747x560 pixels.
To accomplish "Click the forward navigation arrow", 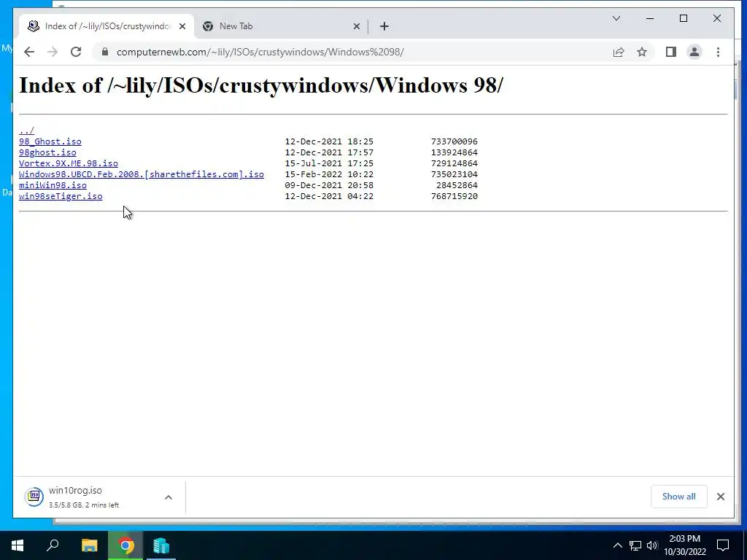I will 53,52.
